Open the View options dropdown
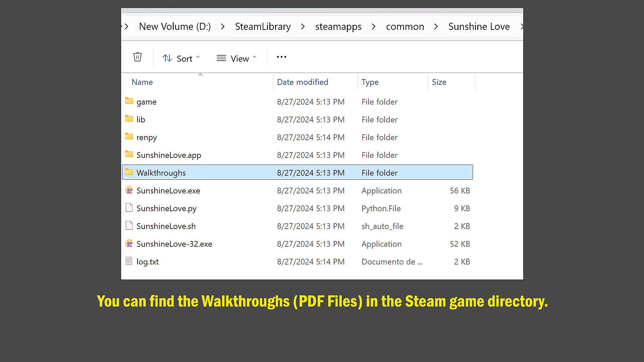The image size is (644, 362). (236, 58)
